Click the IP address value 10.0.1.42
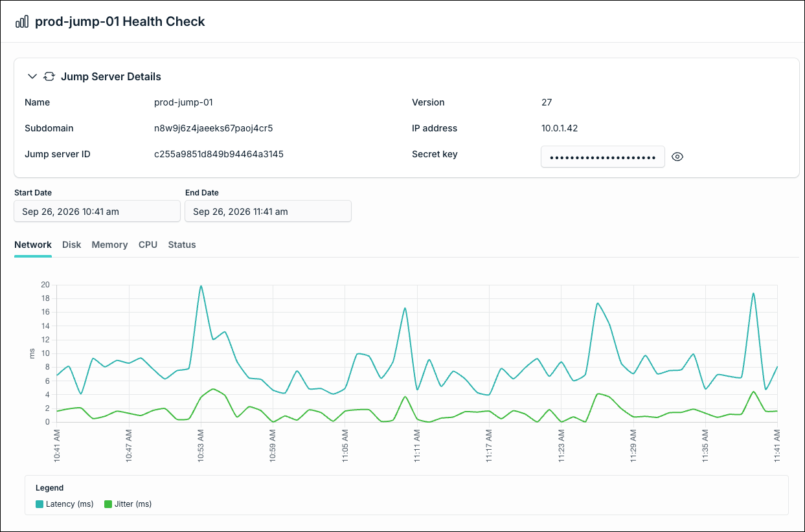Image resolution: width=805 pixels, height=532 pixels. (x=560, y=128)
